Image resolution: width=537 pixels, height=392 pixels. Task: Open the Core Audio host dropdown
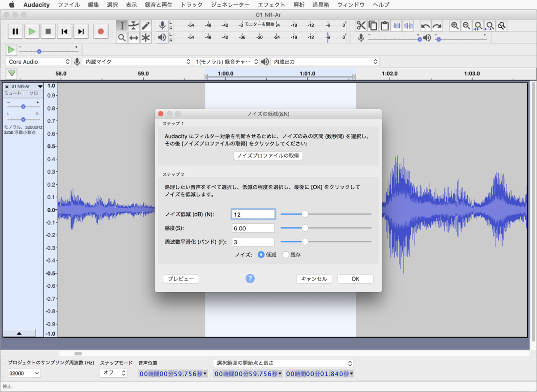pyautogui.click(x=39, y=62)
